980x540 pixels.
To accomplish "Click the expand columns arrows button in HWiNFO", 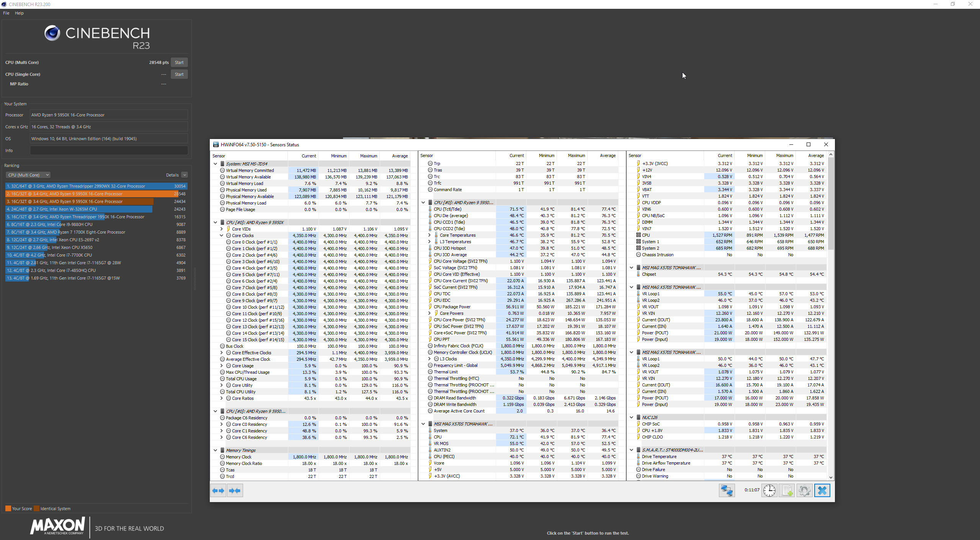I will coord(218,491).
